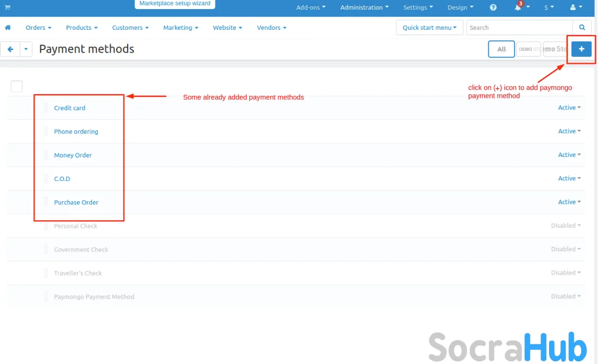The width and height of the screenshot is (598, 364).
Task: Click drag handle beside Credit card
Action: (x=46, y=107)
